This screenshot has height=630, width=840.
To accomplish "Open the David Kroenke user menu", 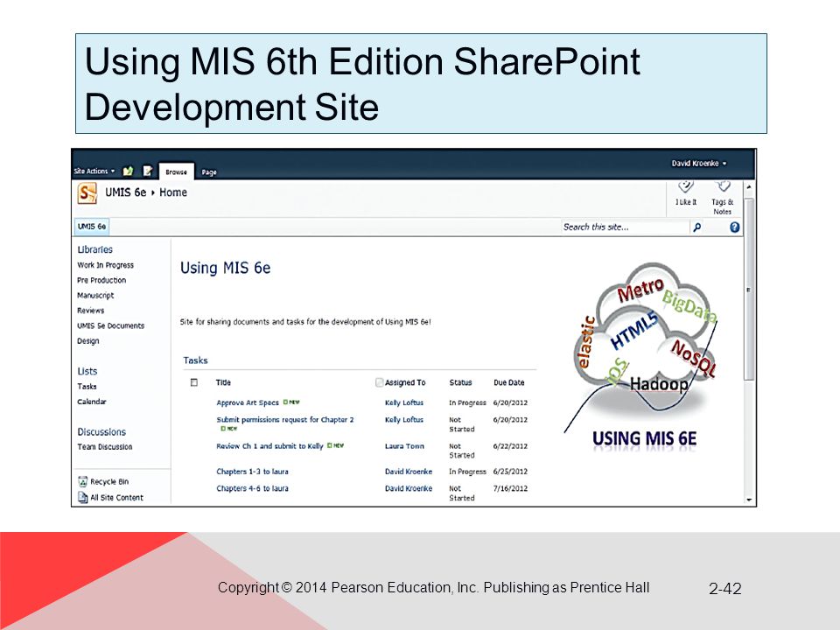I will pos(698,164).
